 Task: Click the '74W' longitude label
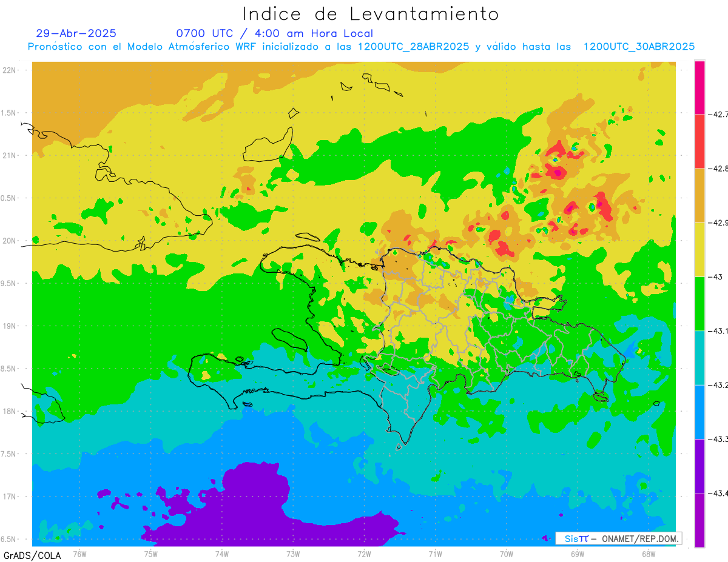221,554
